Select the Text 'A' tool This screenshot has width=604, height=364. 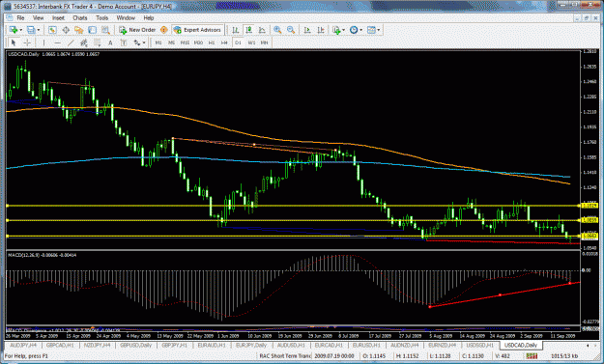click(x=110, y=42)
